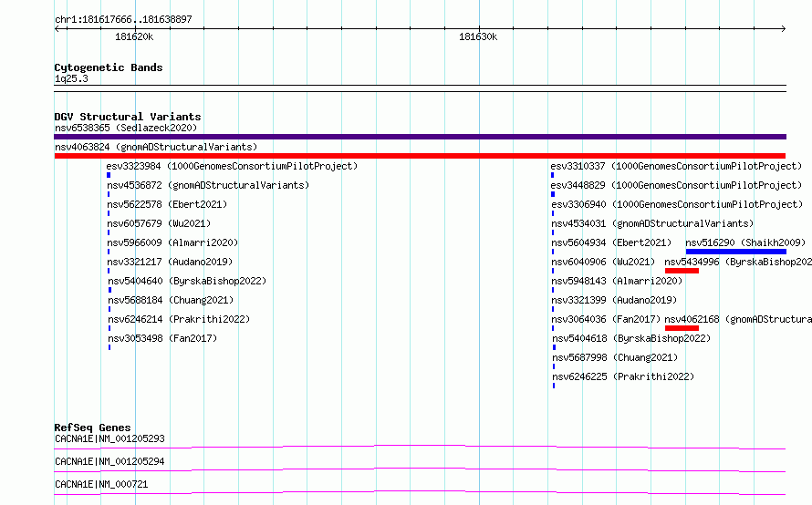Select the CACNA1E|NM_000721 transcript label

pos(101,484)
